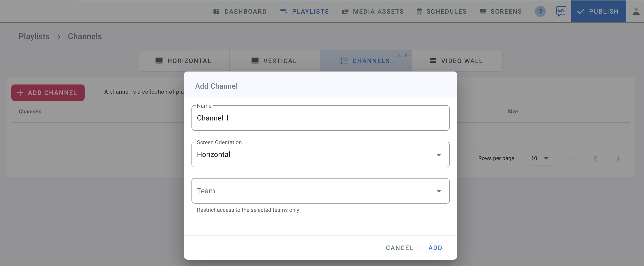The width and height of the screenshot is (644, 266).
Task: Click the EN language icon
Action: point(561,11)
